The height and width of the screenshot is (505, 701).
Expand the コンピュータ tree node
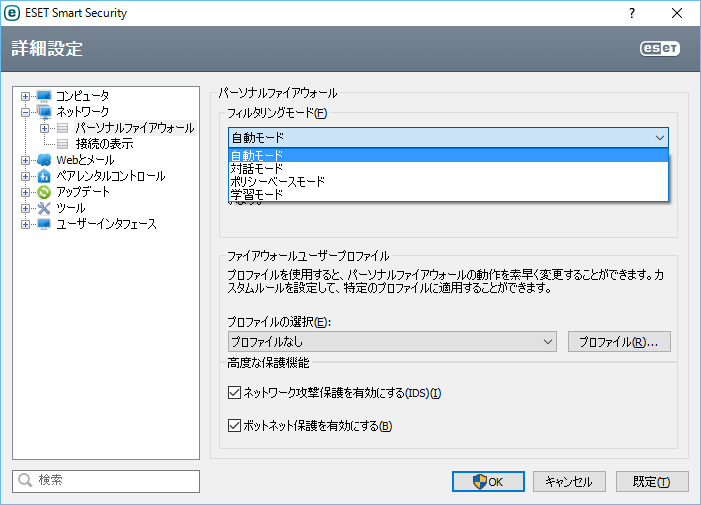(25, 96)
